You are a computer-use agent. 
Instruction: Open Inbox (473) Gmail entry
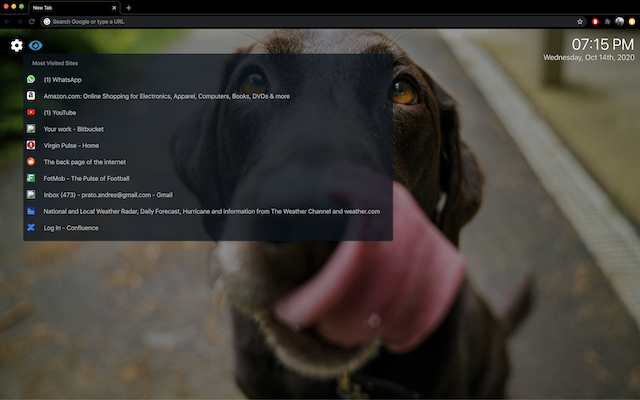pyautogui.click(x=108, y=195)
